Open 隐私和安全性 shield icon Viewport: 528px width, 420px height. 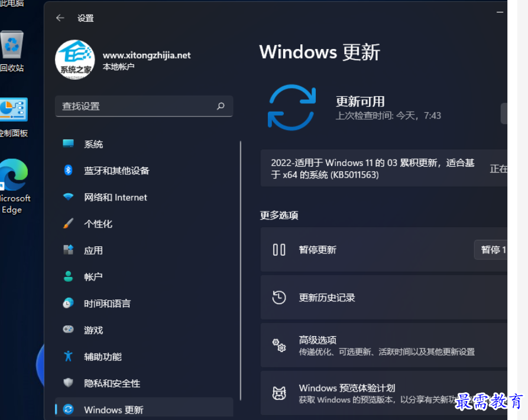point(69,382)
